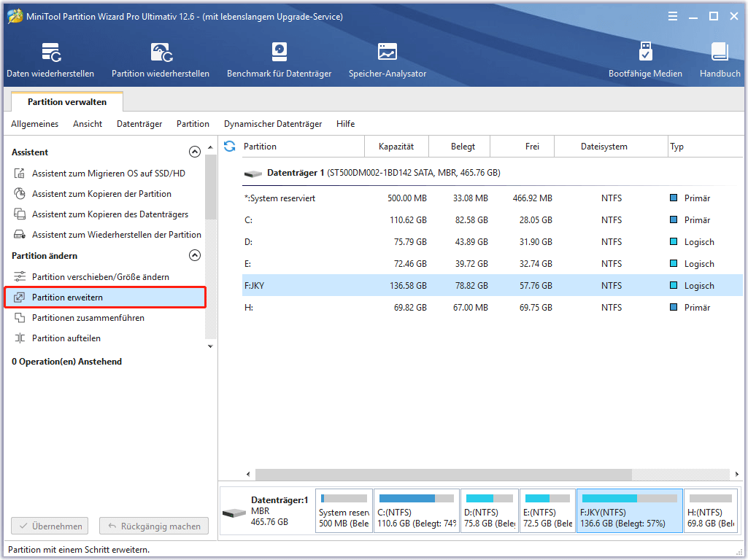
Task: Click Rückgängig machen button
Action: coord(154,526)
